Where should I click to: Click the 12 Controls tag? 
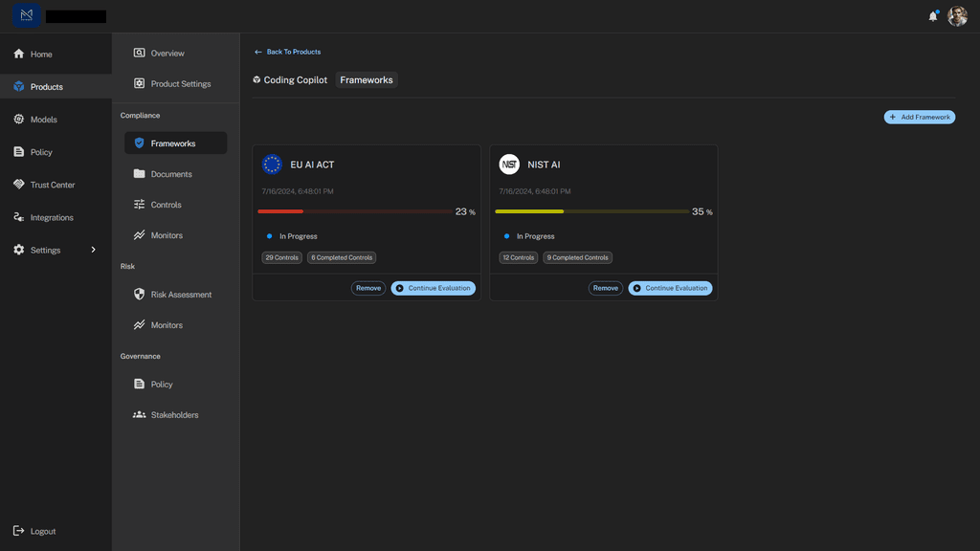(x=518, y=257)
